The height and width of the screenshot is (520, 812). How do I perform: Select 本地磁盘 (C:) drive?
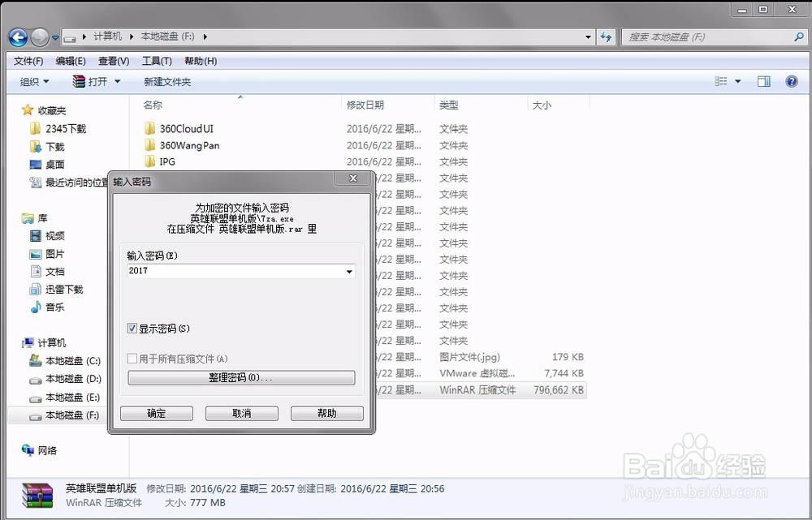pos(65,361)
